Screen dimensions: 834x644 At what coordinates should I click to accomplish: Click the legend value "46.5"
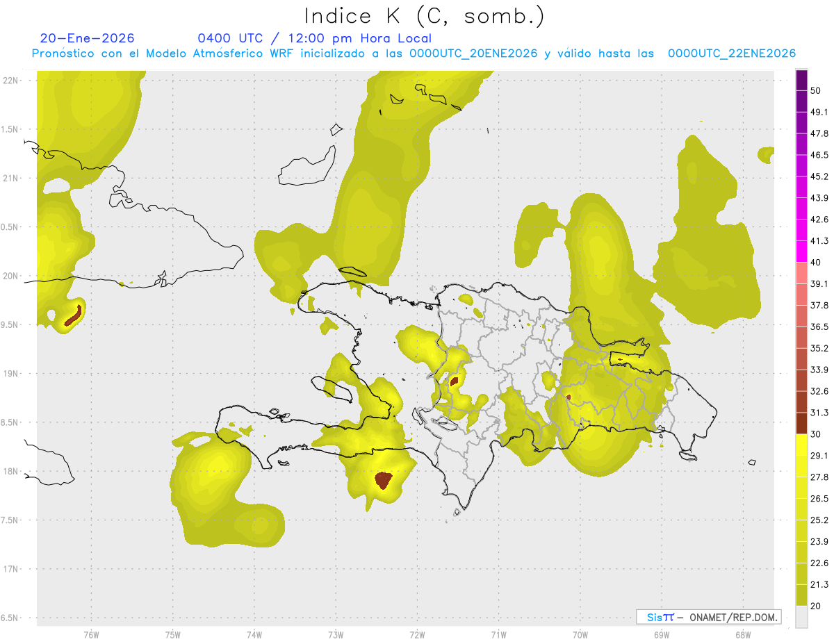tap(819, 155)
